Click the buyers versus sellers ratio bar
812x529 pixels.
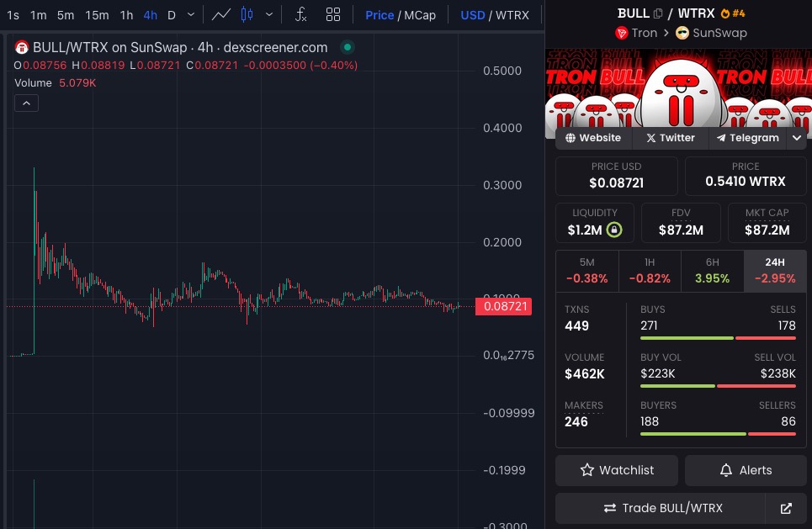(718, 434)
